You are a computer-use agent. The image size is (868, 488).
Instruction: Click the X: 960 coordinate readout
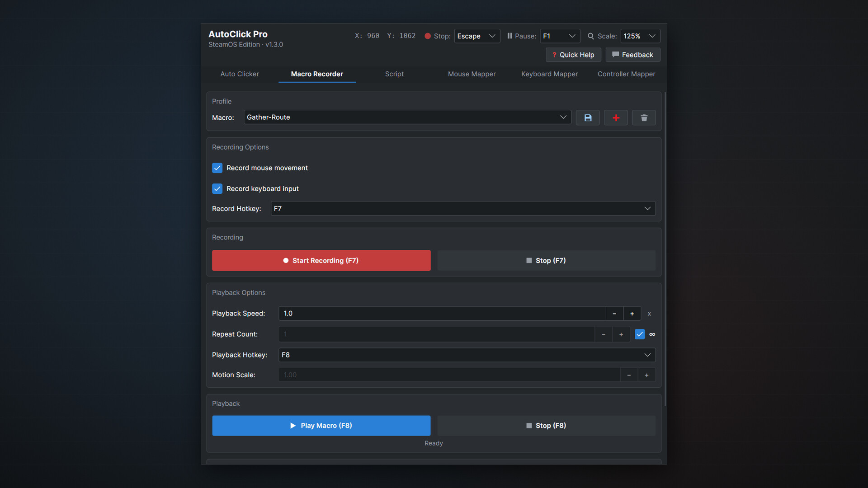point(367,36)
